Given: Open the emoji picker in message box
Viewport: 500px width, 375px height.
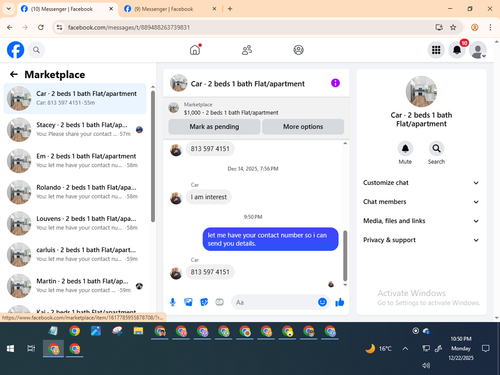Looking at the screenshot, I should [322, 302].
